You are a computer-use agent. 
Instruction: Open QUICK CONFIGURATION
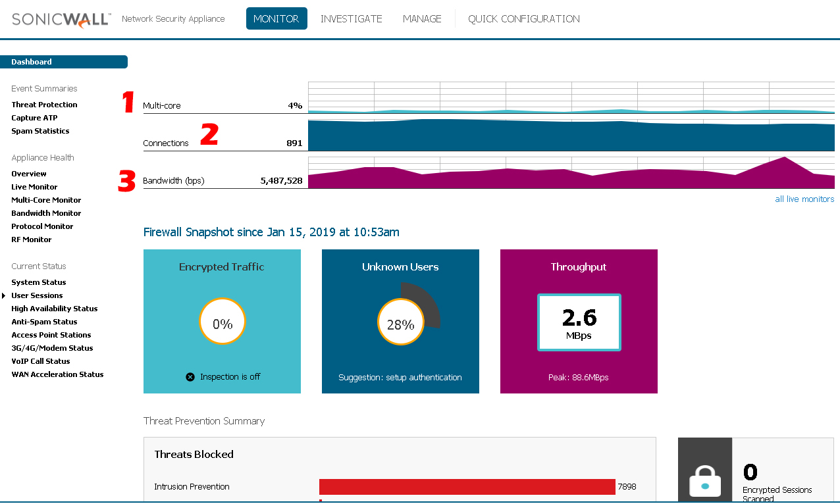[x=523, y=18]
